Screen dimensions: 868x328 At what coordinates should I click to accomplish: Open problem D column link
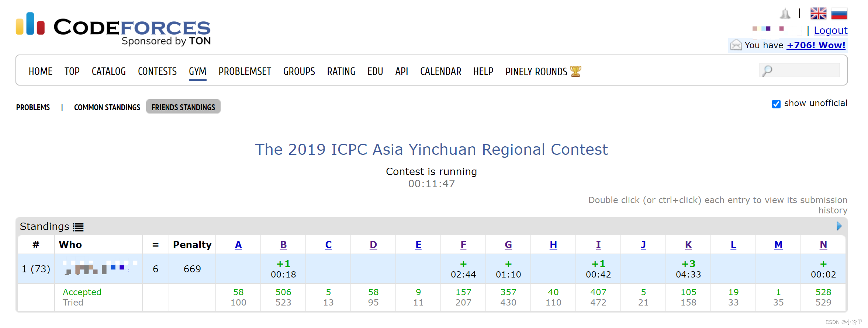[373, 245]
